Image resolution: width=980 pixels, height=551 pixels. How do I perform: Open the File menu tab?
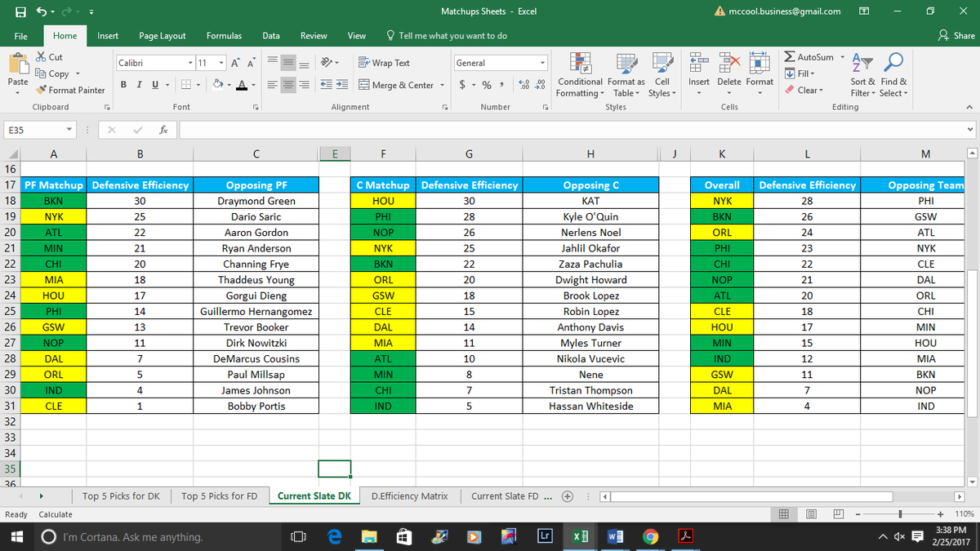20,36
